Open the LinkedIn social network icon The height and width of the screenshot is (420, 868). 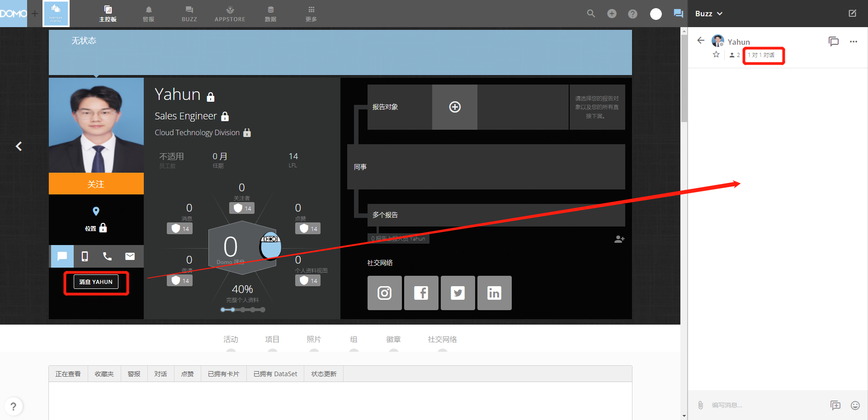[494, 293]
